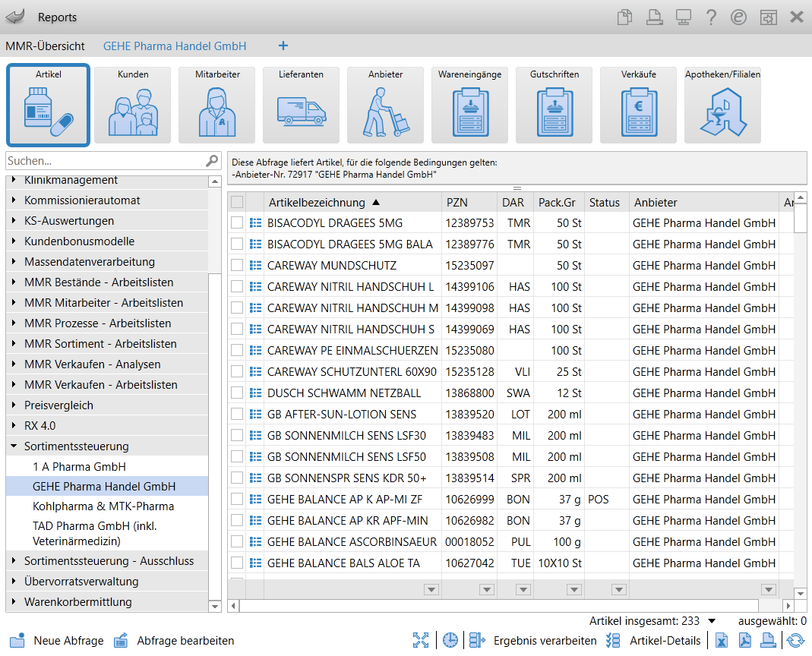Add a new tab with plus button

(x=283, y=46)
